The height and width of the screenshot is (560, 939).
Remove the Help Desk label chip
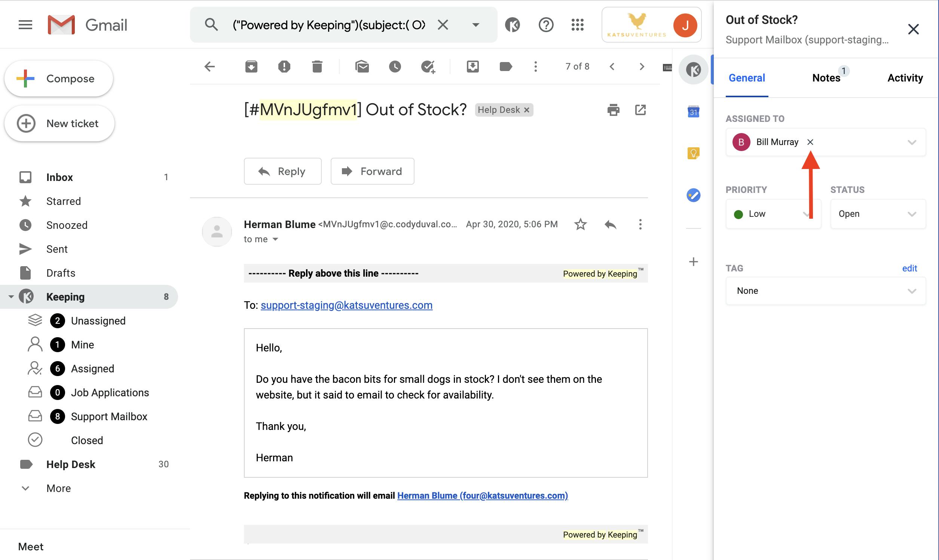pyautogui.click(x=527, y=110)
